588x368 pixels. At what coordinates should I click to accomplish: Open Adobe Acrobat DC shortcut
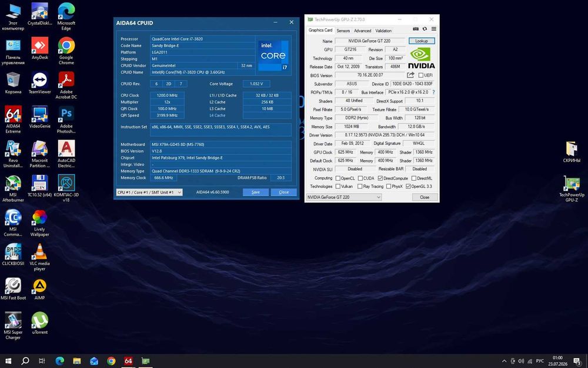pos(66,85)
